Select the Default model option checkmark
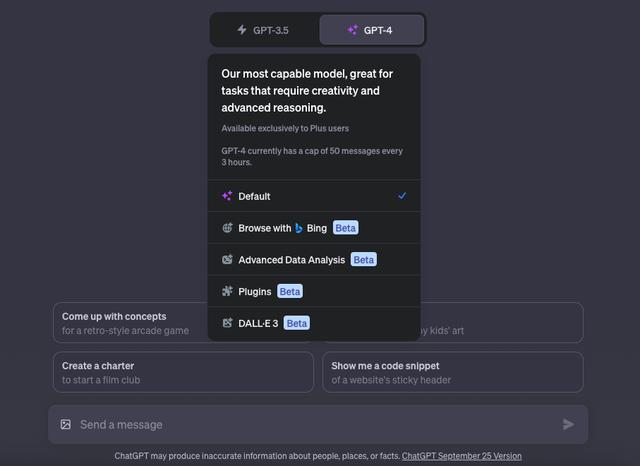 click(402, 196)
